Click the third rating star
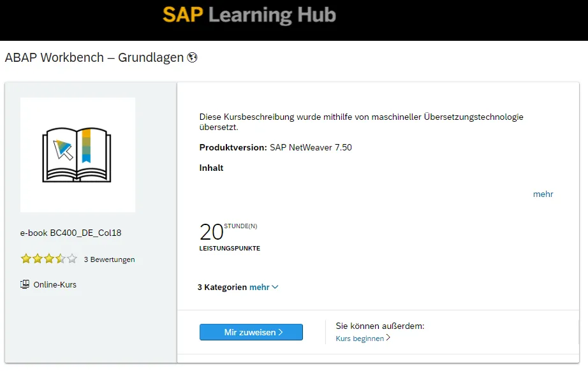The width and height of the screenshot is (588, 371). coord(49,259)
